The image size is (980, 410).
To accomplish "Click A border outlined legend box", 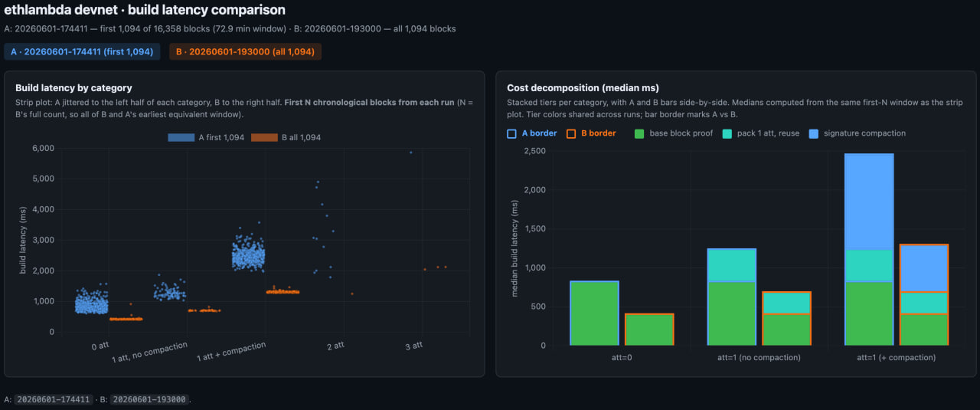I will point(511,133).
